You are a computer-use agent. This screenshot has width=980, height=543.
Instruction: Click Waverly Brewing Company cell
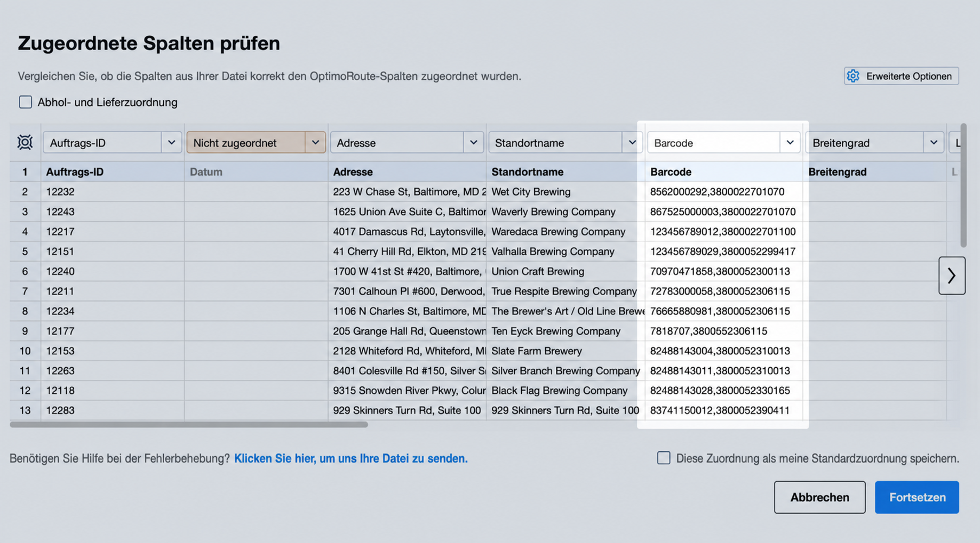tap(566, 212)
